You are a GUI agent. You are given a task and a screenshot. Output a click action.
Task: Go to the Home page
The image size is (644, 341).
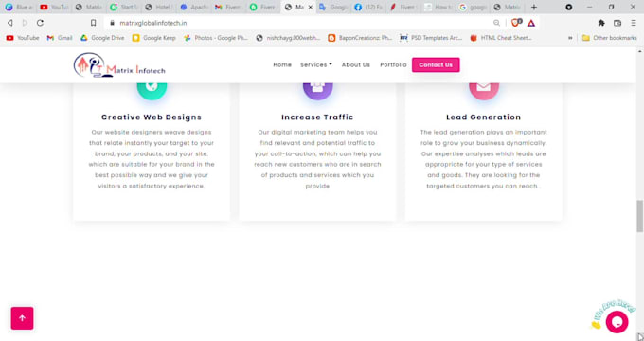click(x=282, y=65)
